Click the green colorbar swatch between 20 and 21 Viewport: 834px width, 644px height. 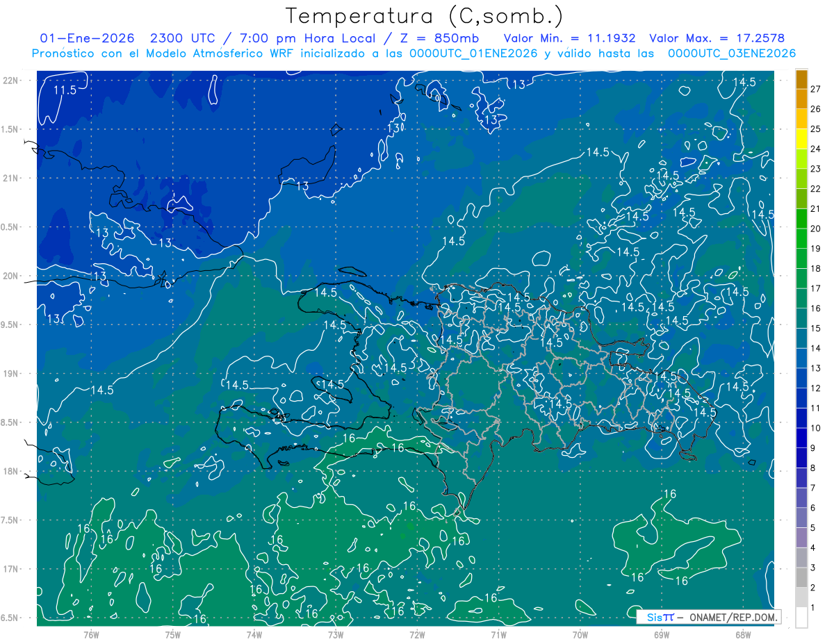click(801, 219)
